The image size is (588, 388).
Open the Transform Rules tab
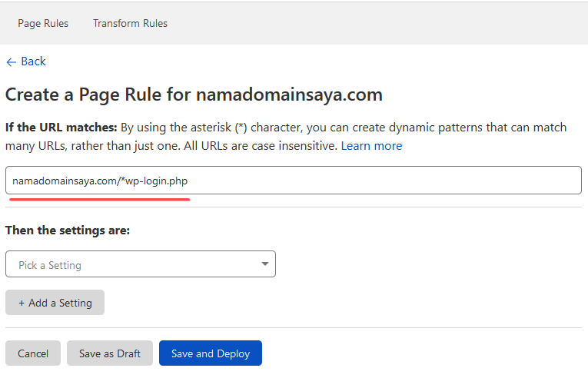[130, 23]
